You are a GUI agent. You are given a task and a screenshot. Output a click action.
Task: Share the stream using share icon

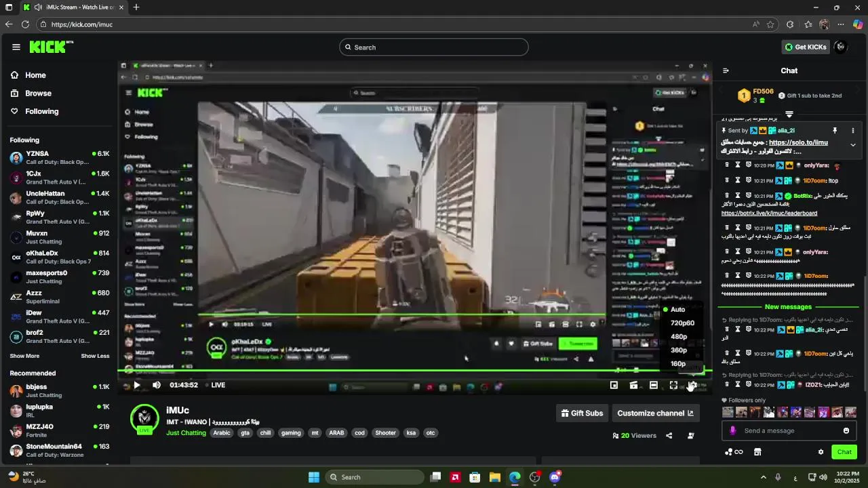(x=669, y=436)
